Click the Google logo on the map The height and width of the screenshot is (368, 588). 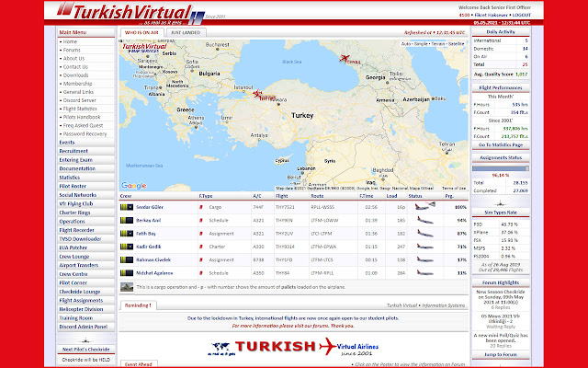pos(133,186)
